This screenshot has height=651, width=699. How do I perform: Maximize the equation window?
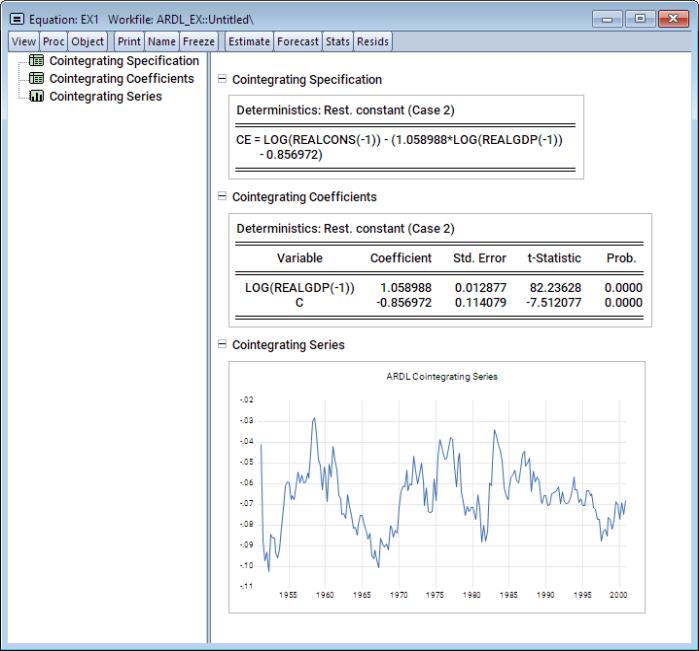(x=638, y=18)
